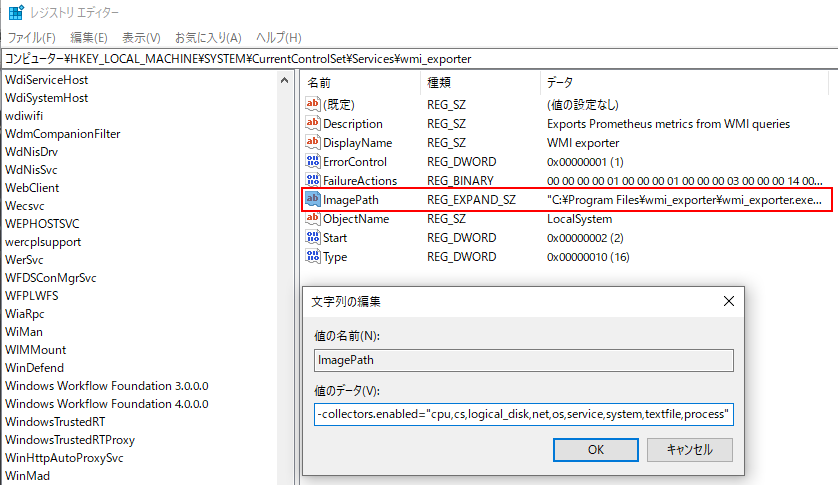Select the WebClient key

tap(32, 188)
